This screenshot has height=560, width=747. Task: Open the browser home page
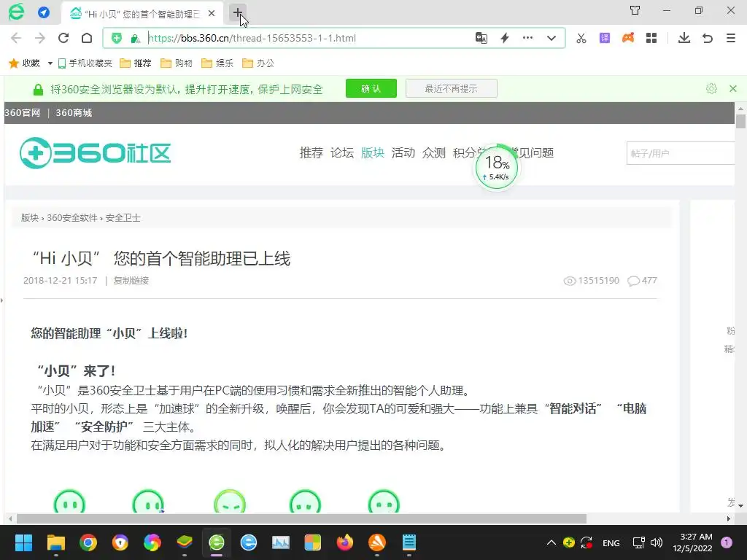pos(87,38)
